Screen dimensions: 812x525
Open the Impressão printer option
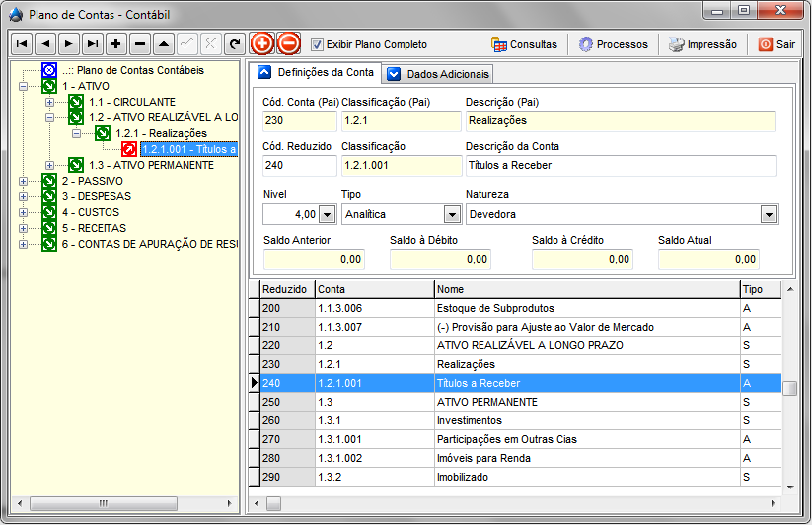point(702,44)
